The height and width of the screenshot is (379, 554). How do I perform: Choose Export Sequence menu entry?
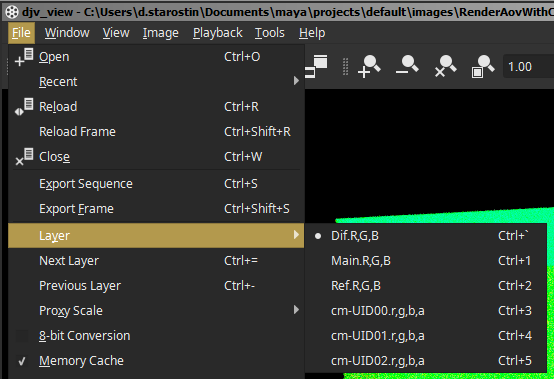click(156, 184)
